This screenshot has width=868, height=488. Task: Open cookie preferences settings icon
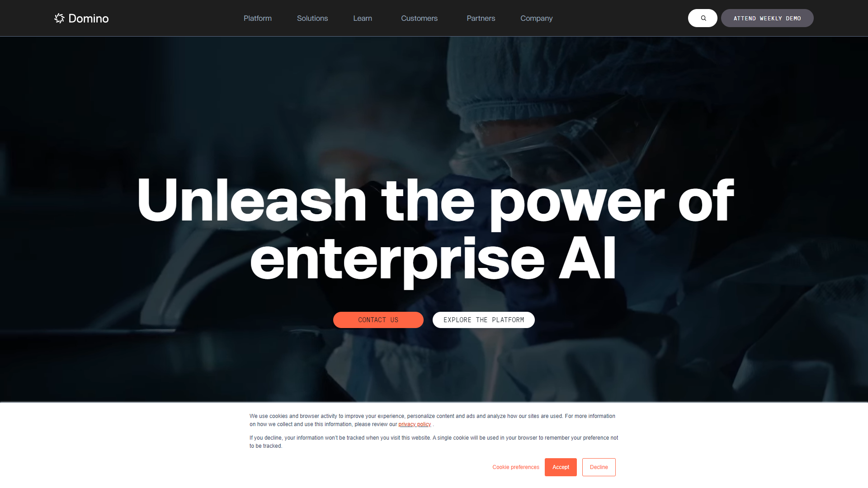[x=516, y=467]
